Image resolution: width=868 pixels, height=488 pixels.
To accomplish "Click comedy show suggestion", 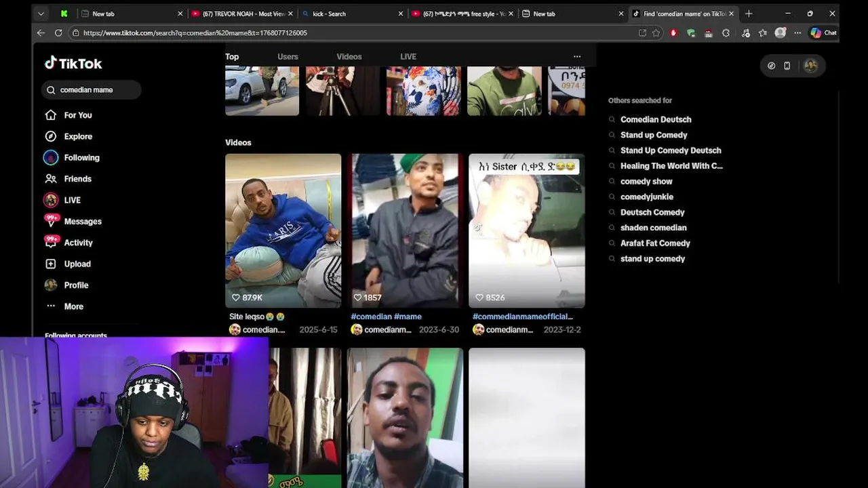I will (646, 182).
